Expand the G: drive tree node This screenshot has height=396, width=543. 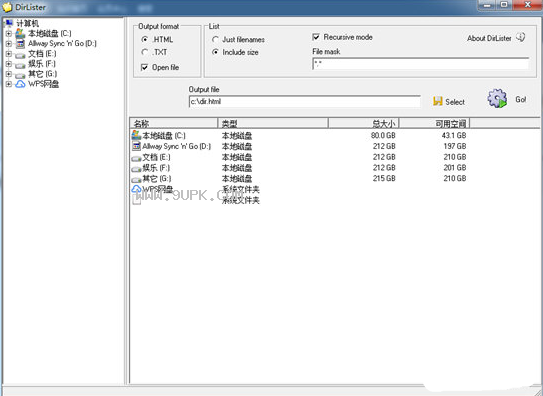click(9, 74)
